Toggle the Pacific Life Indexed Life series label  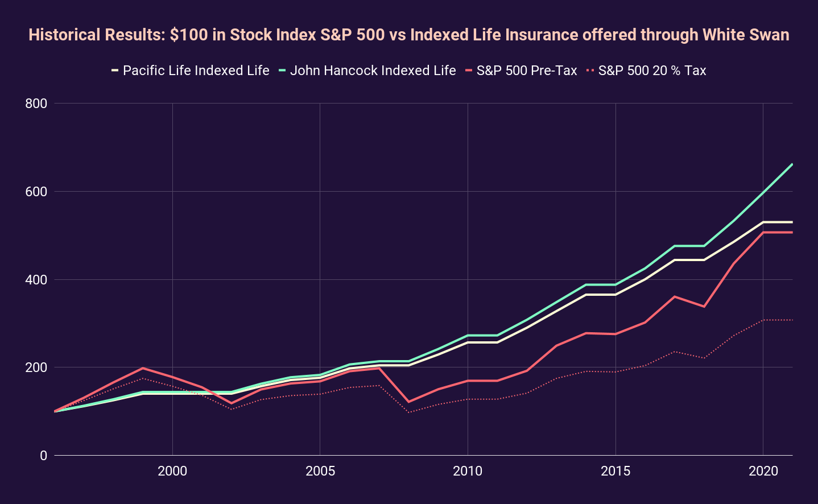(196, 71)
